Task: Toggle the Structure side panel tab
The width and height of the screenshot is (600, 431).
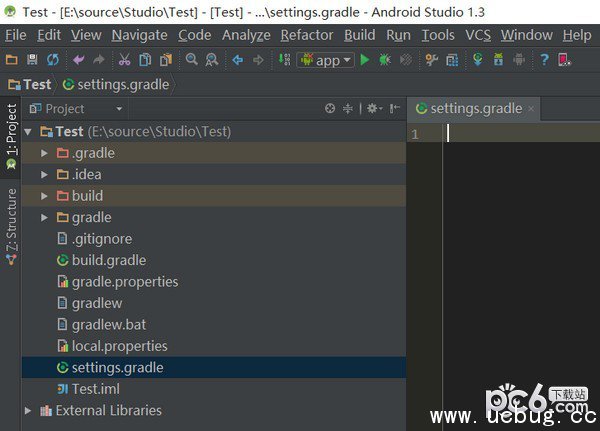Action: [x=11, y=227]
